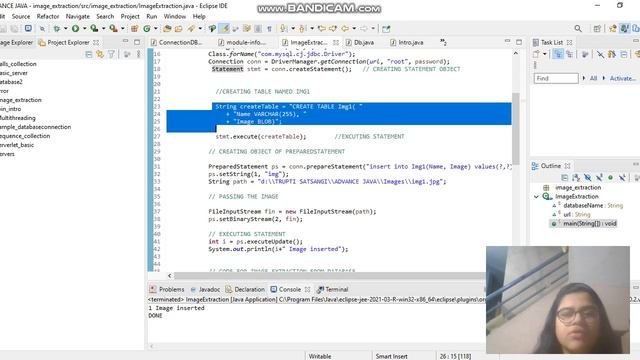Select image_extraction project in explorer
The width and height of the screenshot is (640, 360).
tap(20, 100)
